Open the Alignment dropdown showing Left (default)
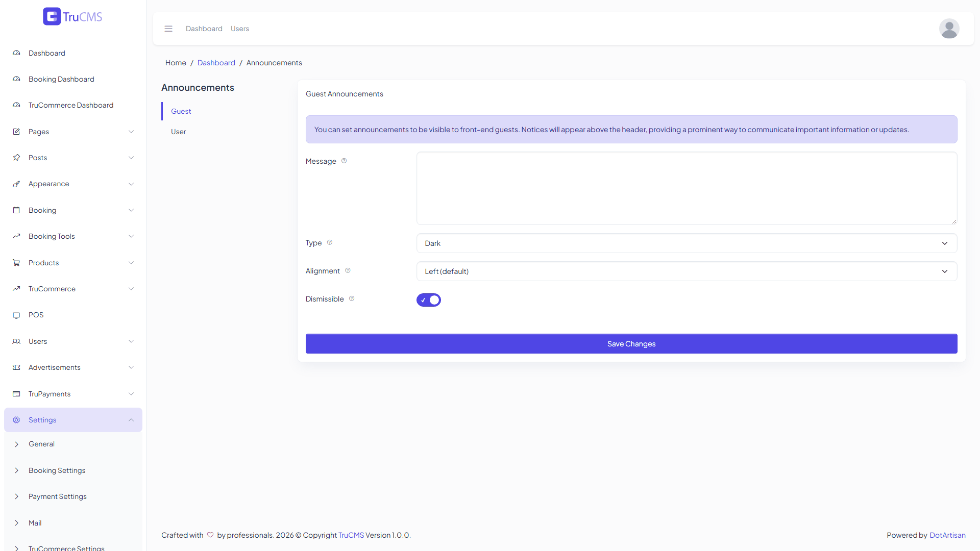The width and height of the screenshot is (980, 551). click(x=687, y=271)
